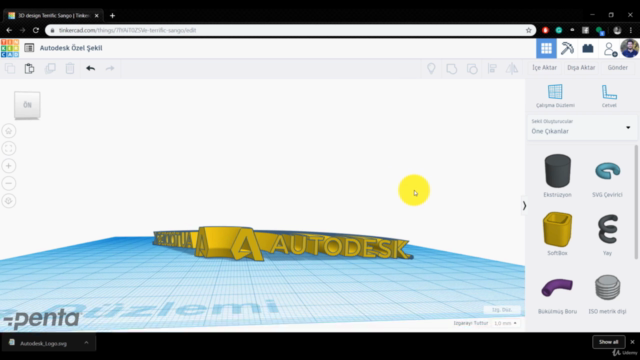Click Show all downloads button

coord(609,342)
